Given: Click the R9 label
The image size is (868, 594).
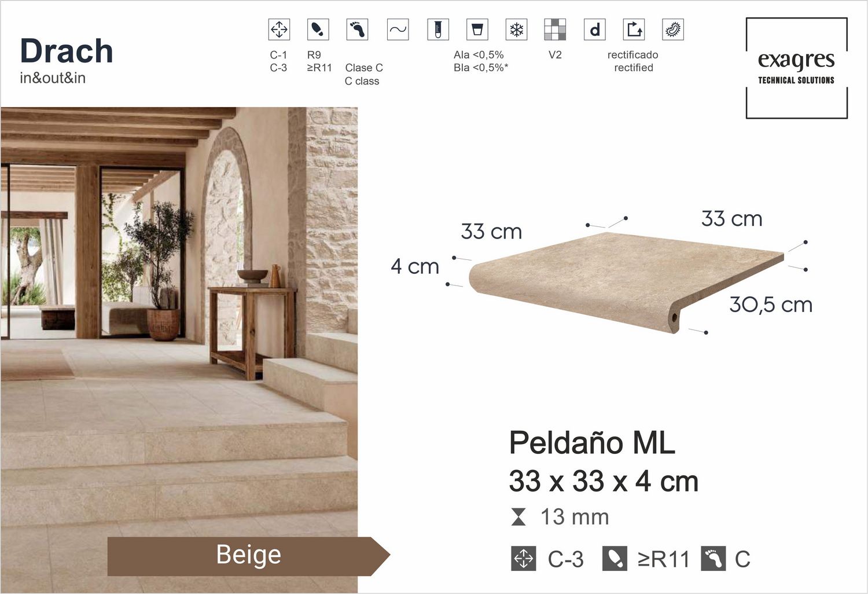Looking at the screenshot, I should (x=314, y=55).
